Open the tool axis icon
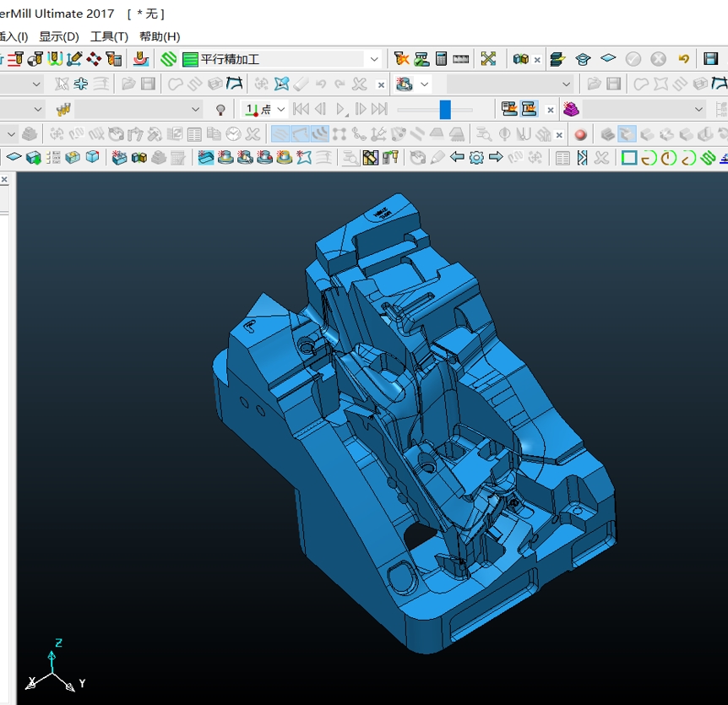 (x=74, y=59)
